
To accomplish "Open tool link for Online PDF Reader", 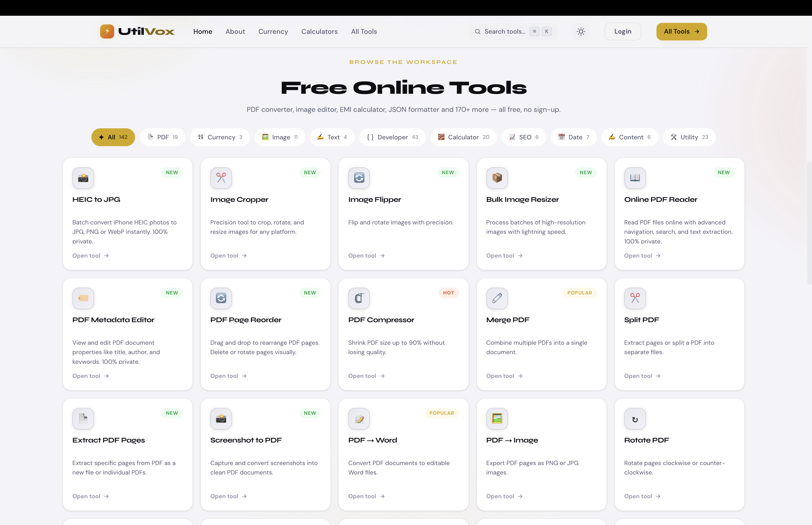I will (x=643, y=256).
